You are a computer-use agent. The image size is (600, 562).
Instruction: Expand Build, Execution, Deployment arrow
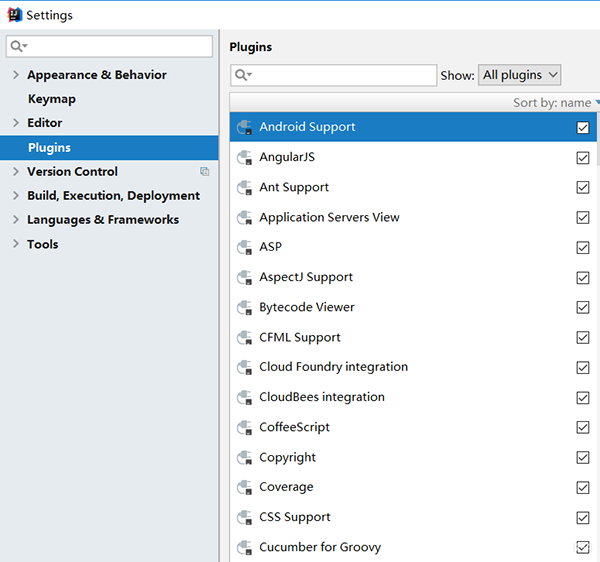pos(16,195)
